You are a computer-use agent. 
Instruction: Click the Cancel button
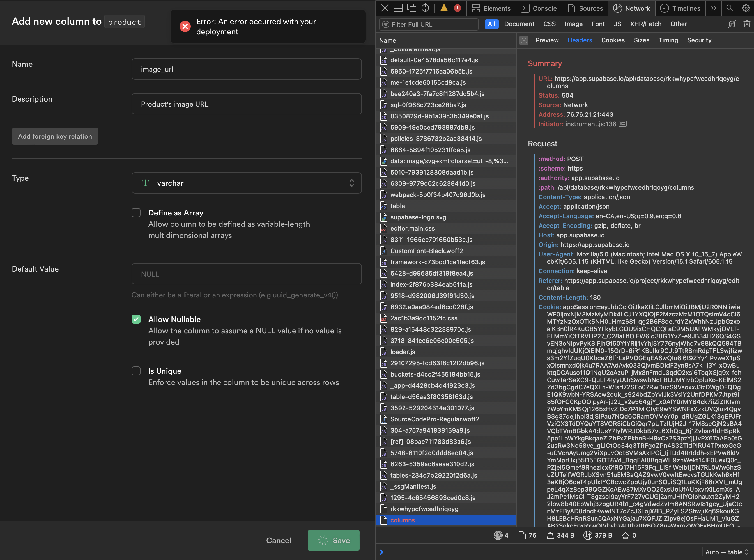(x=279, y=540)
